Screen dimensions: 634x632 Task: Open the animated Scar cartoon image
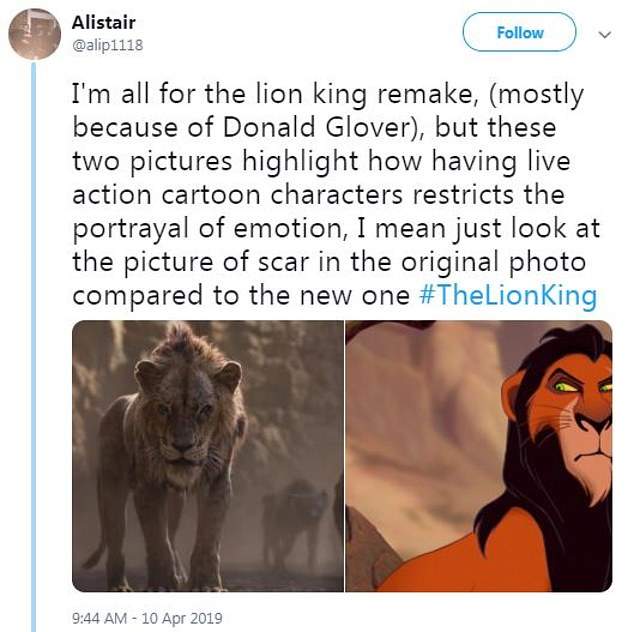pos(478,455)
